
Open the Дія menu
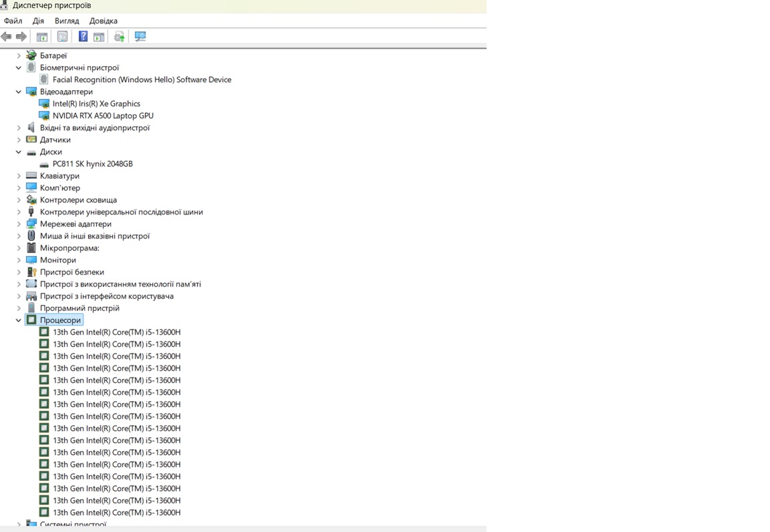pyautogui.click(x=38, y=21)
